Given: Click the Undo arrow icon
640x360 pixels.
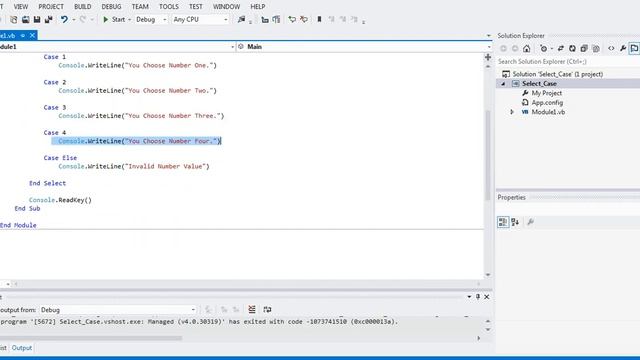Looking at the screenshot, I should tap(64, 19).
